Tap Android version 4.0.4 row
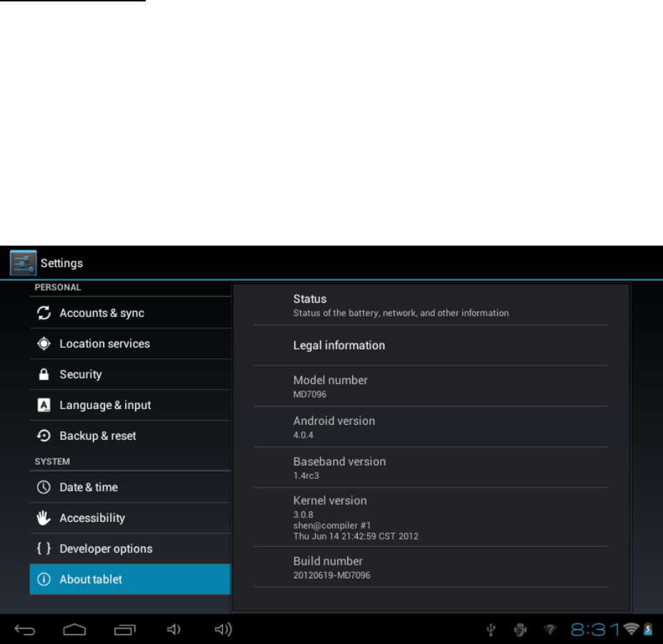663x644 pixels. click(430, 427)
